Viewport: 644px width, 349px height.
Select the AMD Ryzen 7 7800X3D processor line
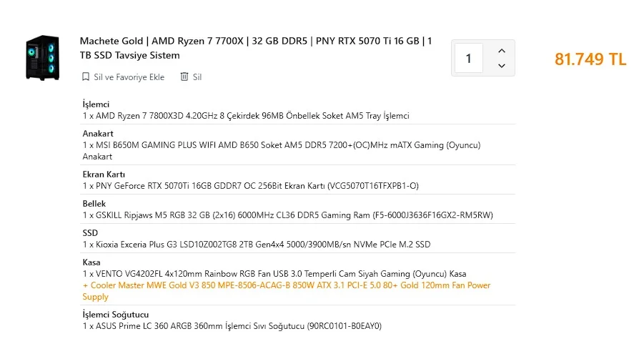pyautogui.click(x=246, y=116)
